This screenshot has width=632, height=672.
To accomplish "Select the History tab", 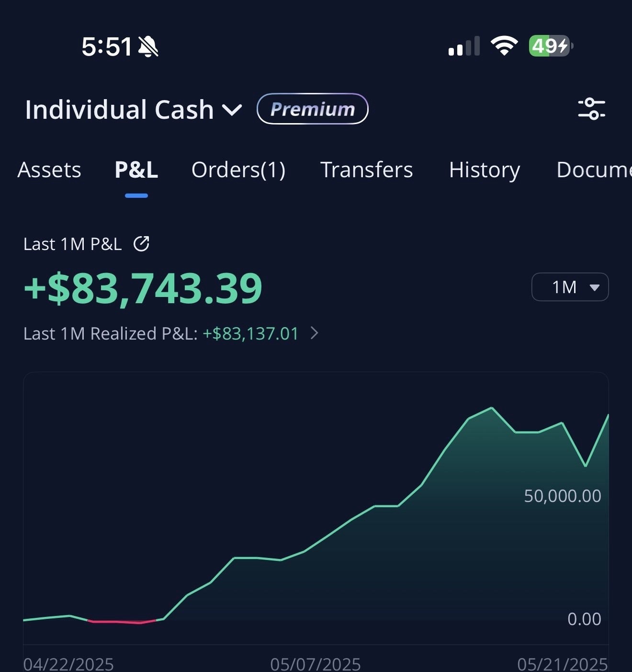I will click(x=485, y=171).
